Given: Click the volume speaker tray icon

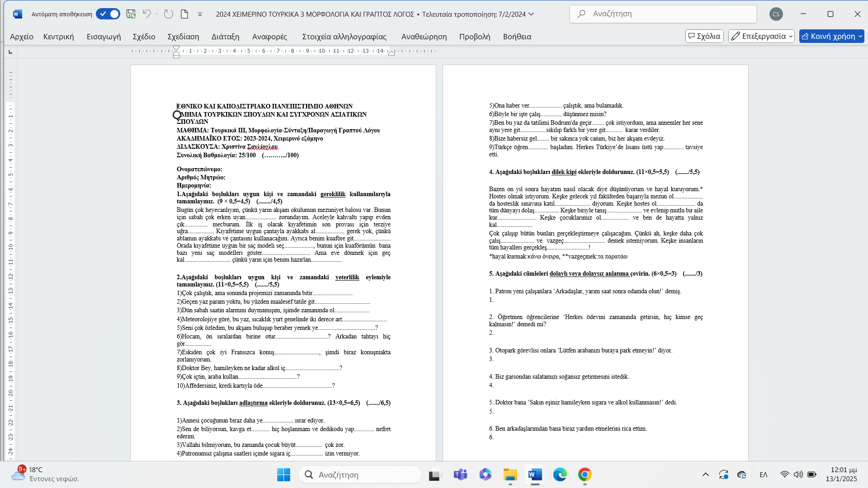Looking at the screenshot, I should tap(798, 474).
